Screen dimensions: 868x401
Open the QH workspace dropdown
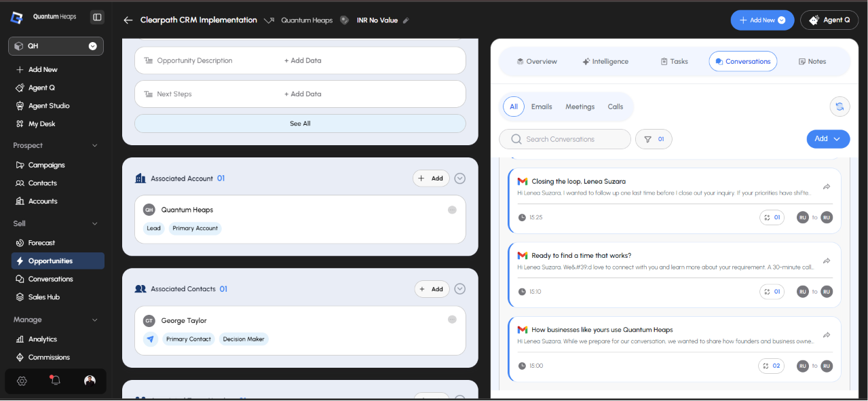56,46
